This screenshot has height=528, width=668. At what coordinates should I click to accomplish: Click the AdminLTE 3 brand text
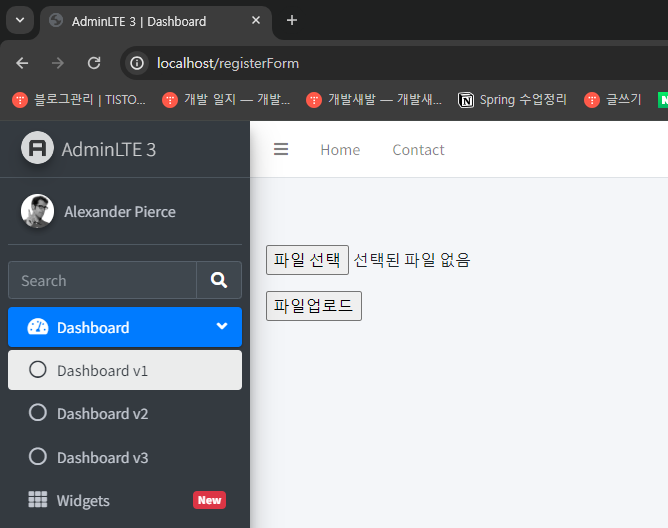point(109,150)
